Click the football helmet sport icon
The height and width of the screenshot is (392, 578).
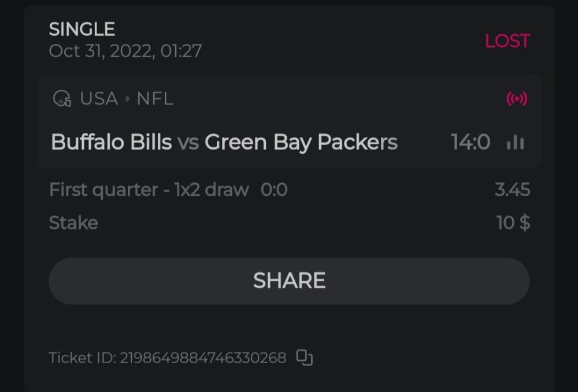pyautogui.click(x=62, y=99)
